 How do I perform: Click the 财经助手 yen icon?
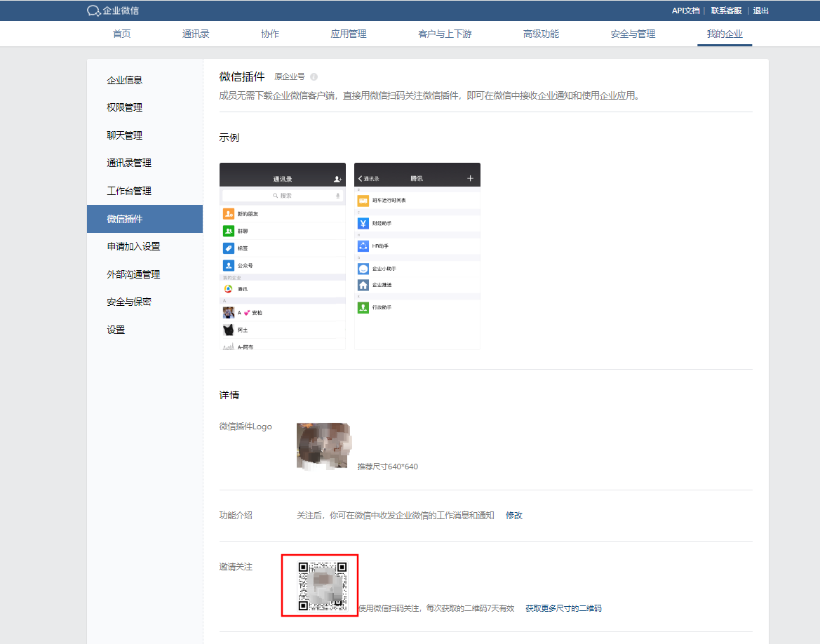[x=363, y=223]
